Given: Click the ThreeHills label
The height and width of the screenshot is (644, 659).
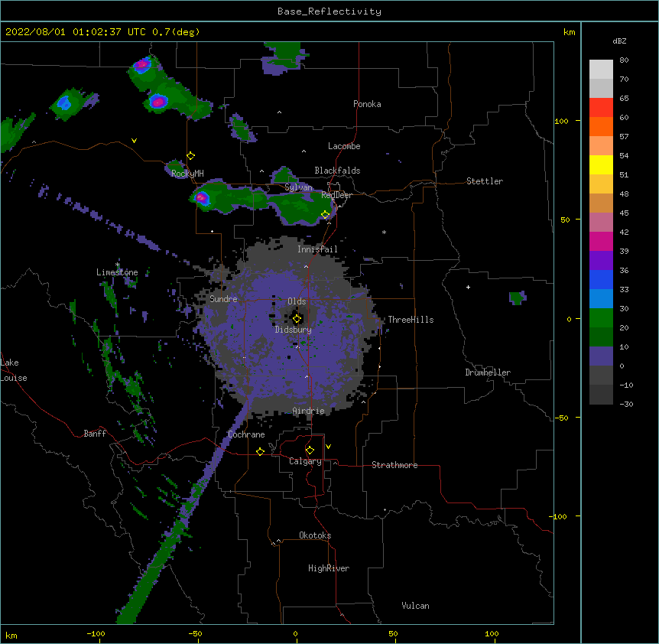Looking at the screenshot, I should click(x=411, y=320).
